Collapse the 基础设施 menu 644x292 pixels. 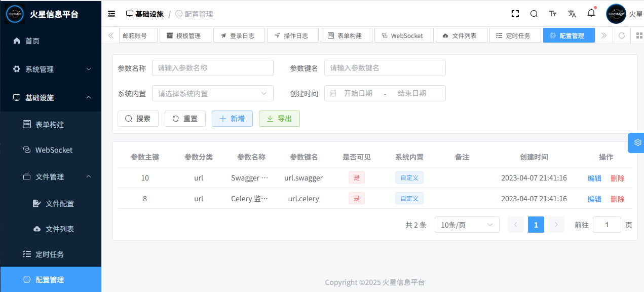(x=51, y=97)
